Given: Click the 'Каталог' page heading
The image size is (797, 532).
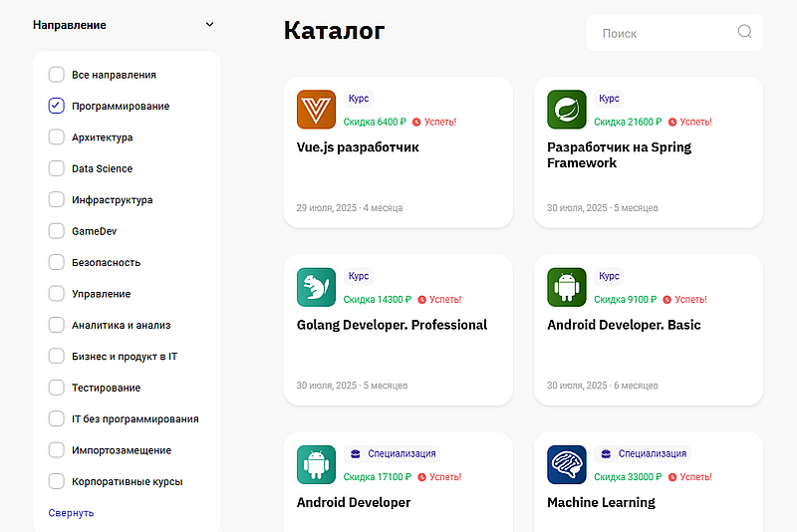Looking at the screenshot, I should (334, 31).
